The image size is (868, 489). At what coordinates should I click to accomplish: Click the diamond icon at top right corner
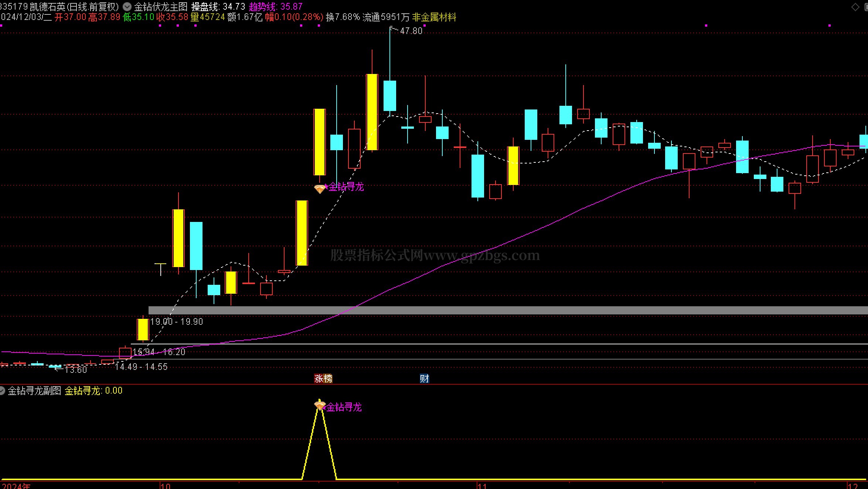coord(855,7)
